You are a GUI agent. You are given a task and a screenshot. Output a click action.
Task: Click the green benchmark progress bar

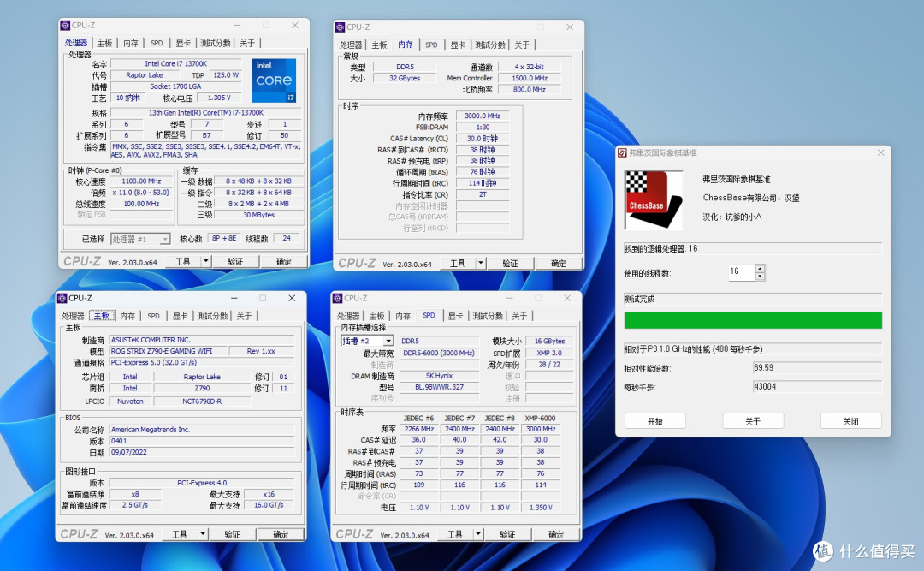(x=753, y=320)
